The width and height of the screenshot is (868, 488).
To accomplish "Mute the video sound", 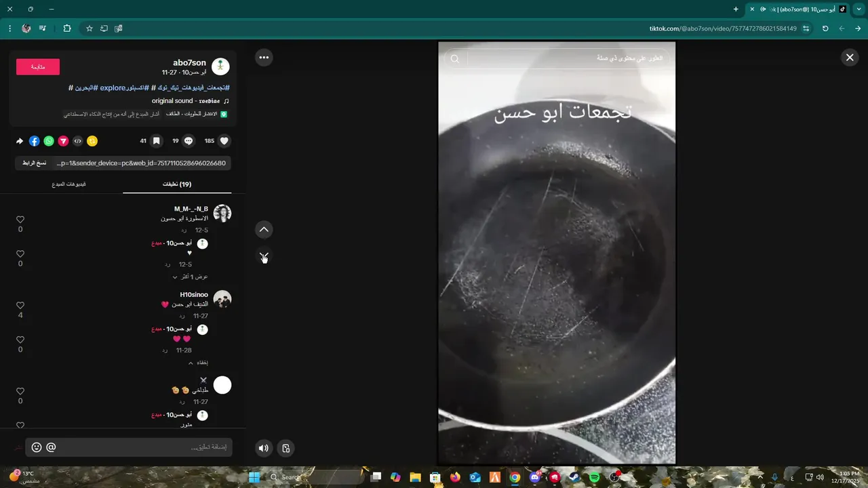I will point(264,448).
